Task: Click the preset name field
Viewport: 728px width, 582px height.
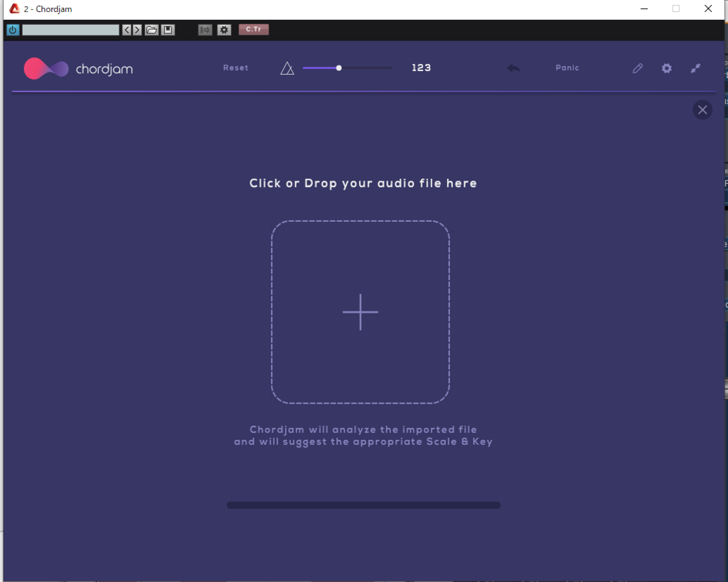Action: (70, 30)
